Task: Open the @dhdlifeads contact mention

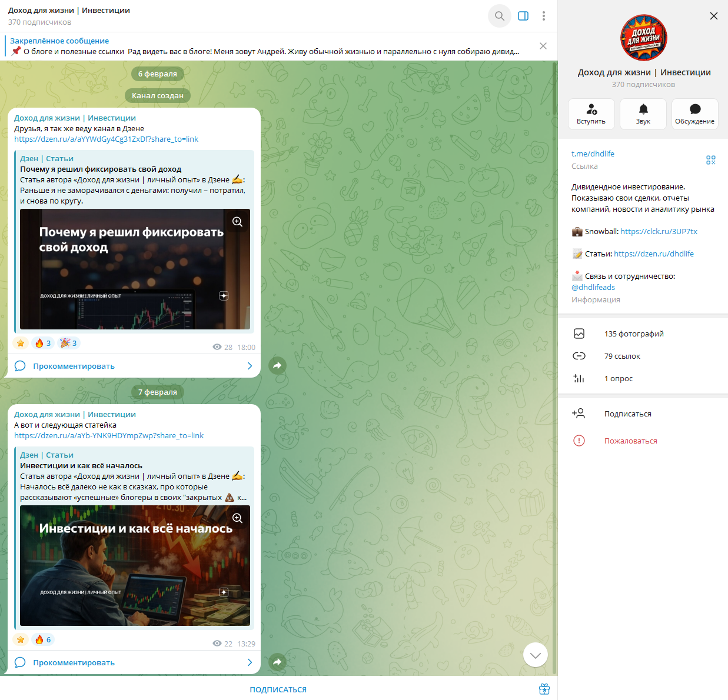Action: click(593, 287)
